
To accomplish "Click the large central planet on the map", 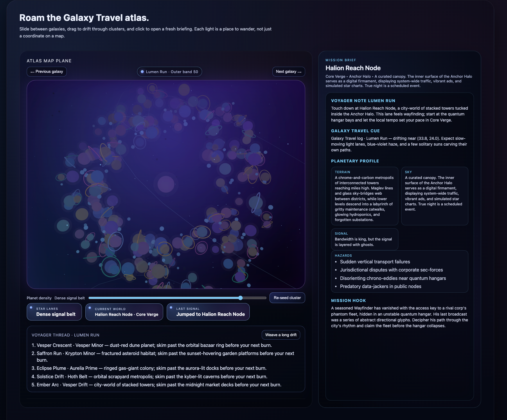I will point(166,184).
